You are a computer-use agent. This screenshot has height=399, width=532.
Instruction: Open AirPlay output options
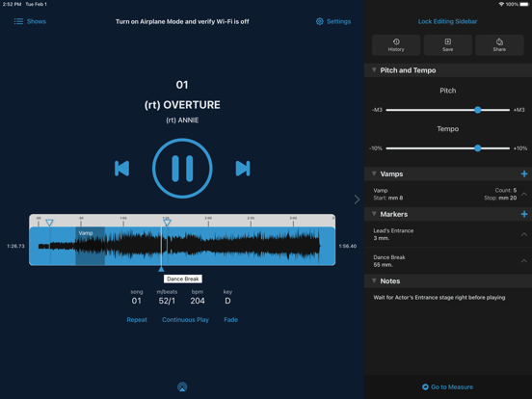[182, 386]
